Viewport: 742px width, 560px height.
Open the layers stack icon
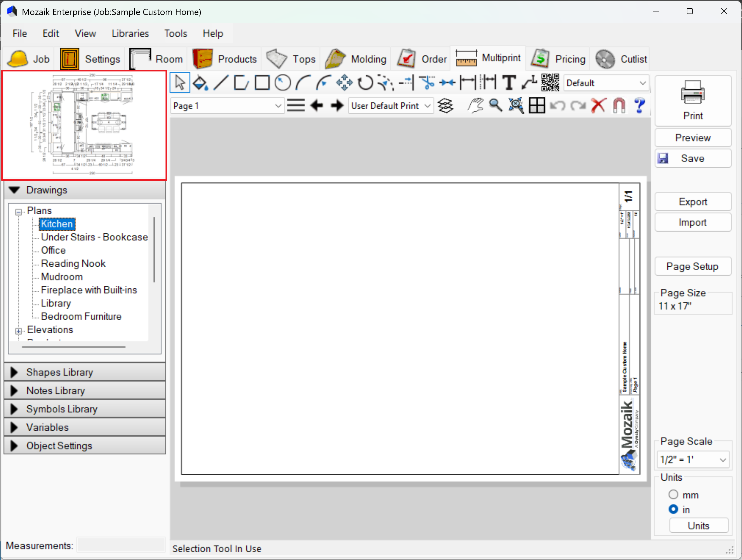coord(445,106)
